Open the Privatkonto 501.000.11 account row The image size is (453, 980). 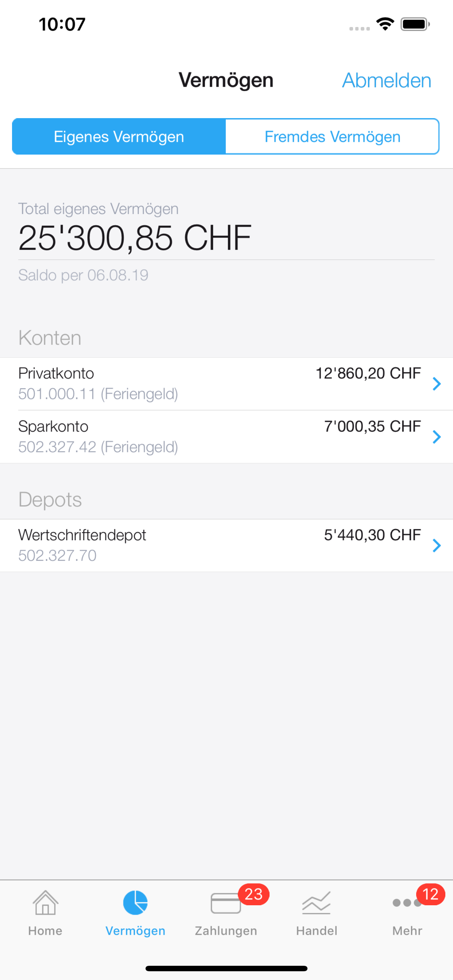[152, 384]
